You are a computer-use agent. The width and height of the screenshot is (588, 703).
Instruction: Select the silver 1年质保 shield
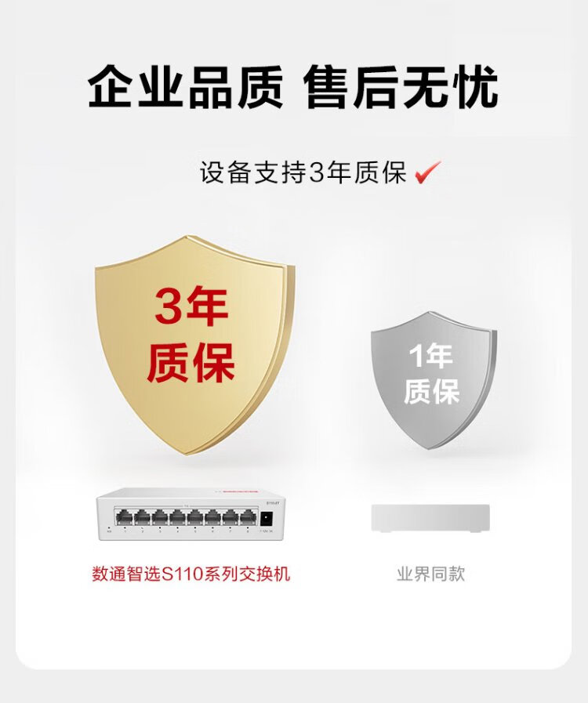click(x=434, y=381)
